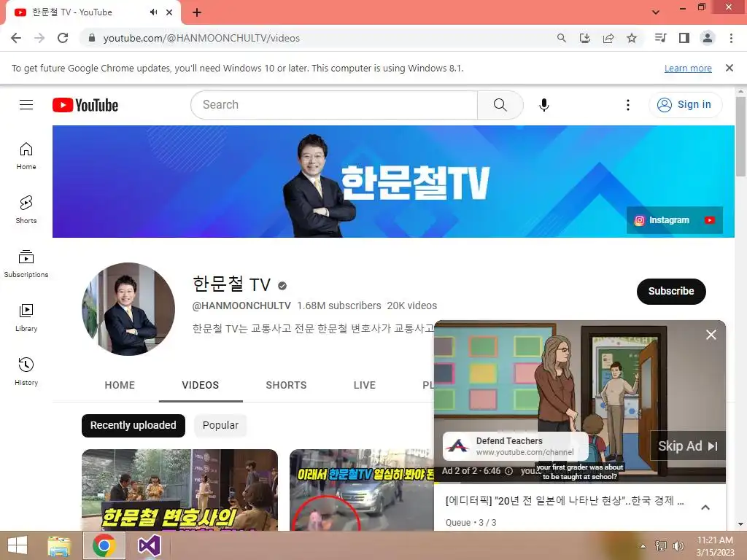Show hidden tray icons
Viewport: 747px width, 560px height.
click(643, 546)
